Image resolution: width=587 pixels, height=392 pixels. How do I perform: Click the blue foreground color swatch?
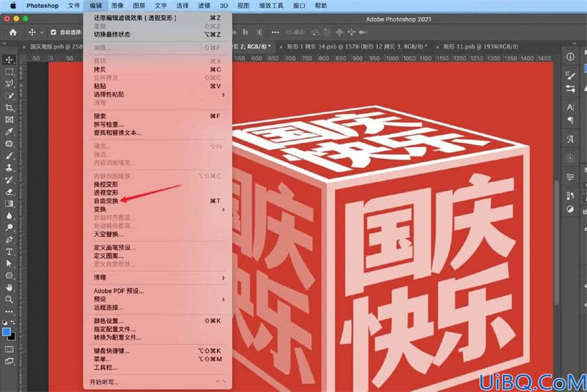tap(6, 332)
